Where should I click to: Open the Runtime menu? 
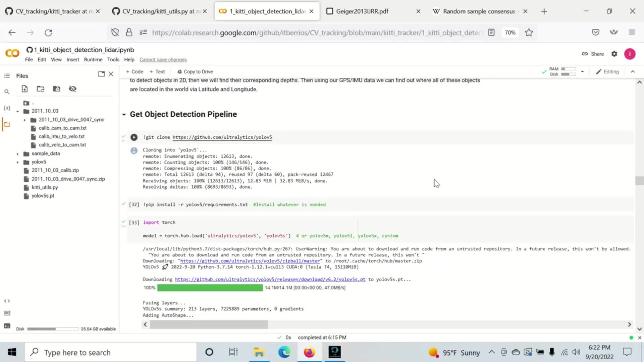coord(93,59)
